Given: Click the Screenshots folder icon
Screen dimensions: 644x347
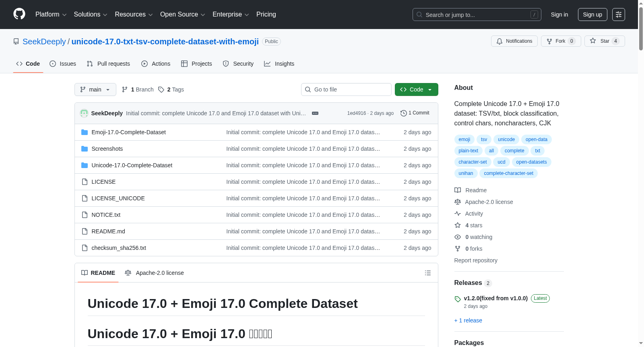Looking at the screenshot, I should point(85,149).
